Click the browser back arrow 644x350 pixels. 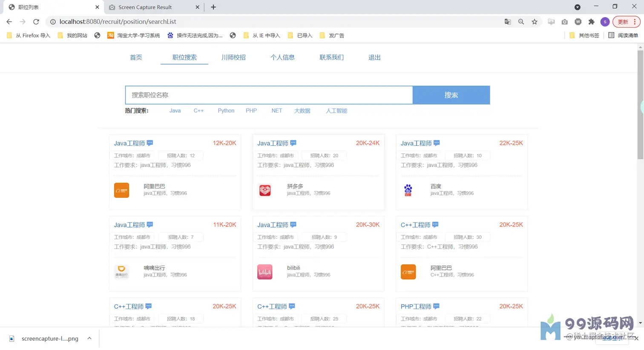point(9,22)
